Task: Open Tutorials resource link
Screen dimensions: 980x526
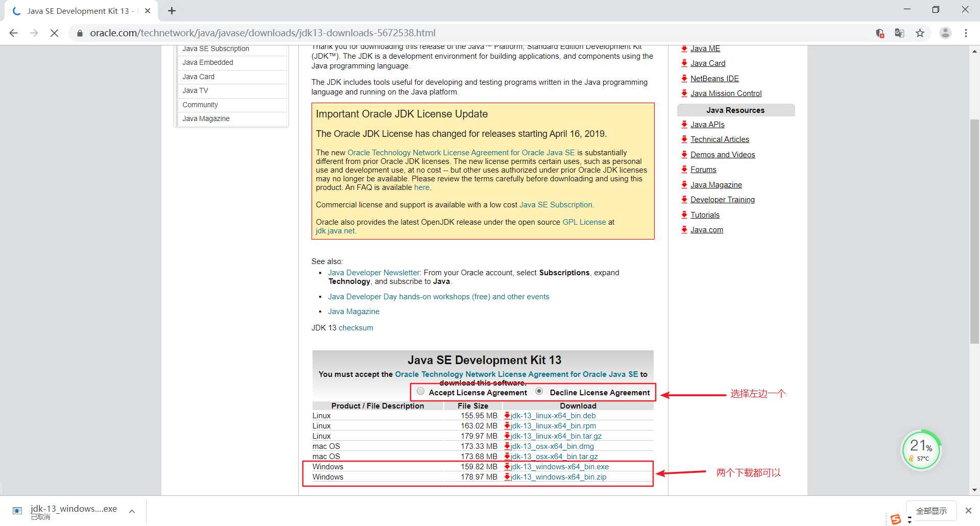Action: point(705,215)
